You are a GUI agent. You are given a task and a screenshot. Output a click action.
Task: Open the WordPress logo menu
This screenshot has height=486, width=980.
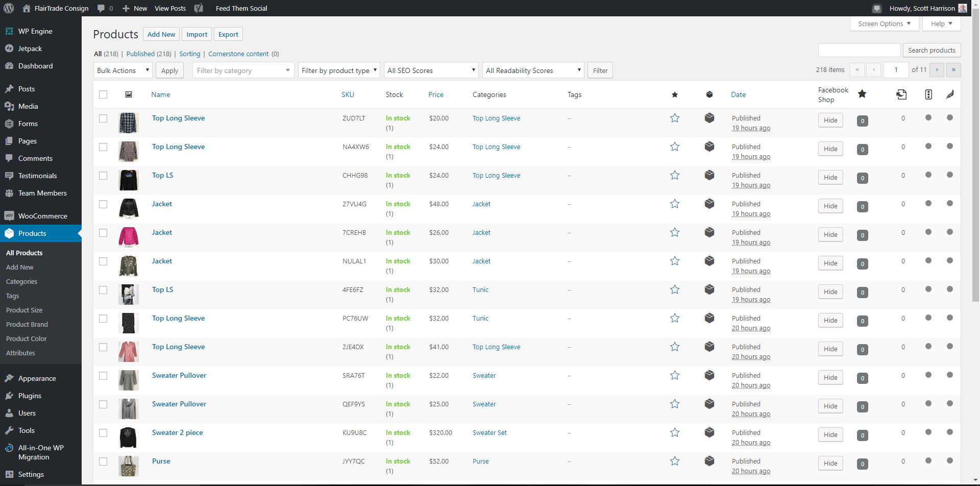(9, 8)
